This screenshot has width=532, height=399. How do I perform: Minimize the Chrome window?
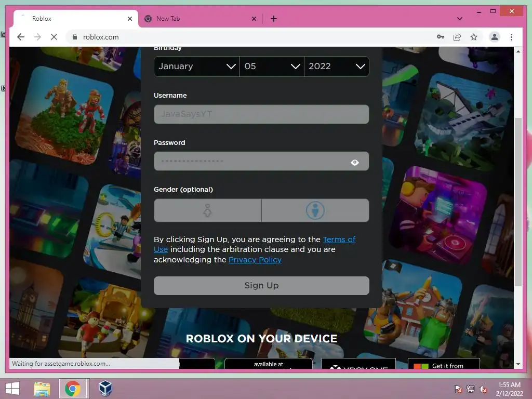[478, 11]
